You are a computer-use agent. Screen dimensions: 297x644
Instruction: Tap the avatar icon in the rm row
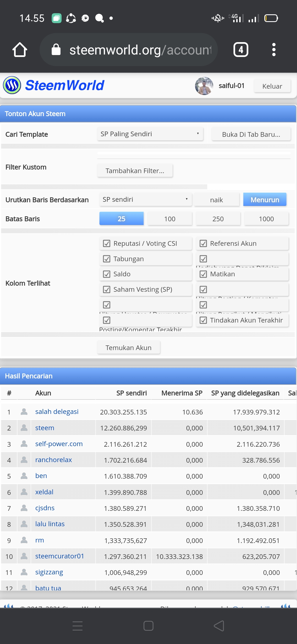click(x=24, y=540)
